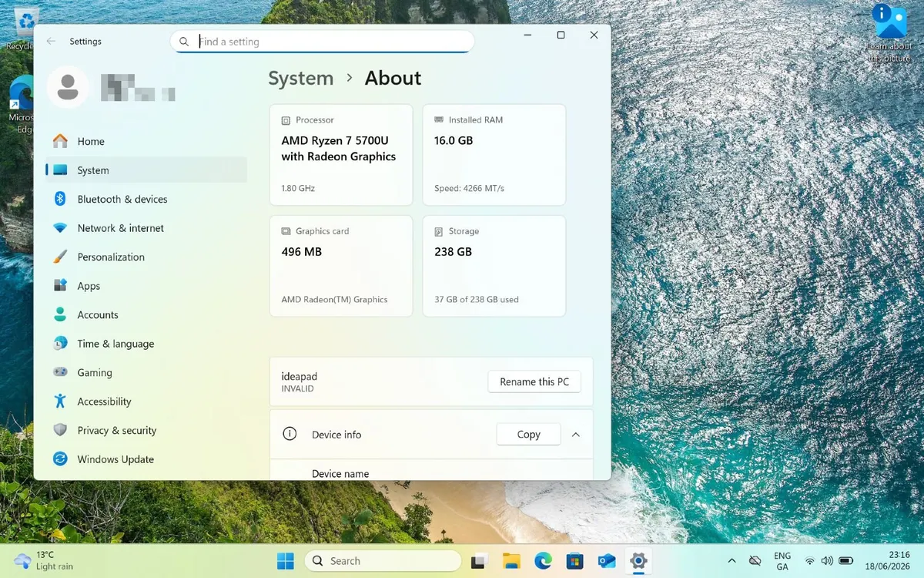
Task: Click the Time & language globe icon
Action: 60,344
